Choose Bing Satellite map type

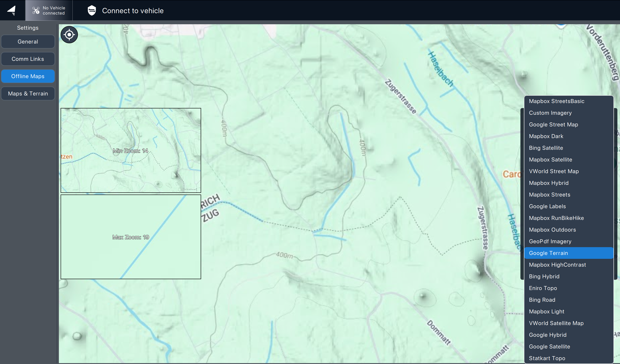coord(546,148)
